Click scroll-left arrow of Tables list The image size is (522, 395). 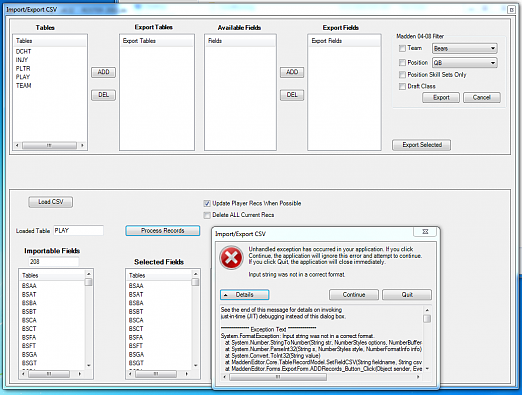click(x=17, y=146)
